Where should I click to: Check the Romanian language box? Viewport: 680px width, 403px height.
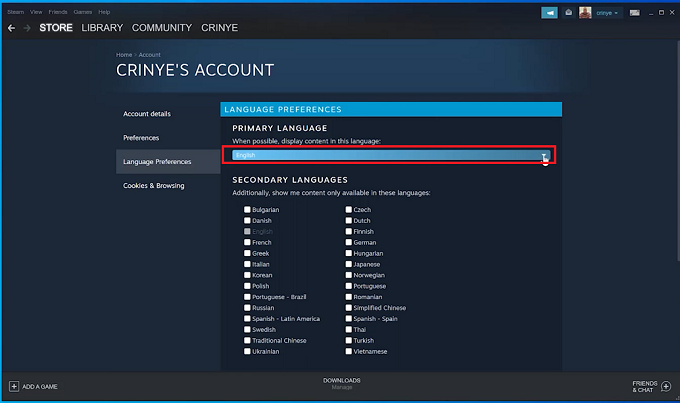(x=349, y=297)
